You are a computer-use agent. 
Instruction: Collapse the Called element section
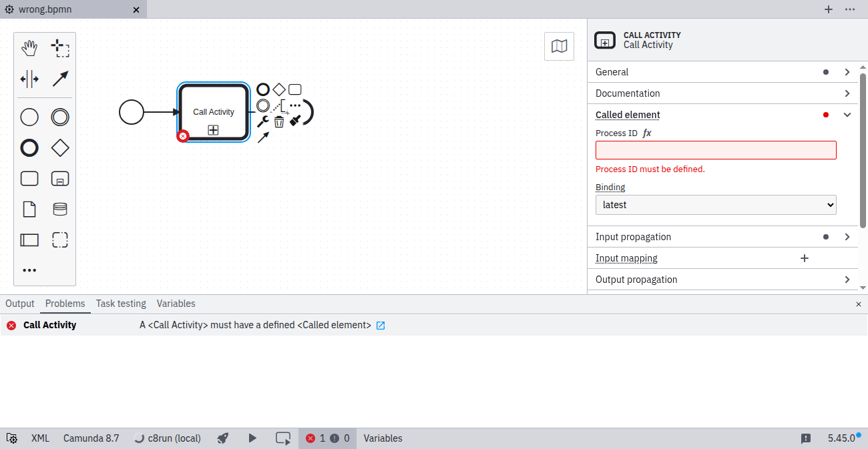(847, 115)
